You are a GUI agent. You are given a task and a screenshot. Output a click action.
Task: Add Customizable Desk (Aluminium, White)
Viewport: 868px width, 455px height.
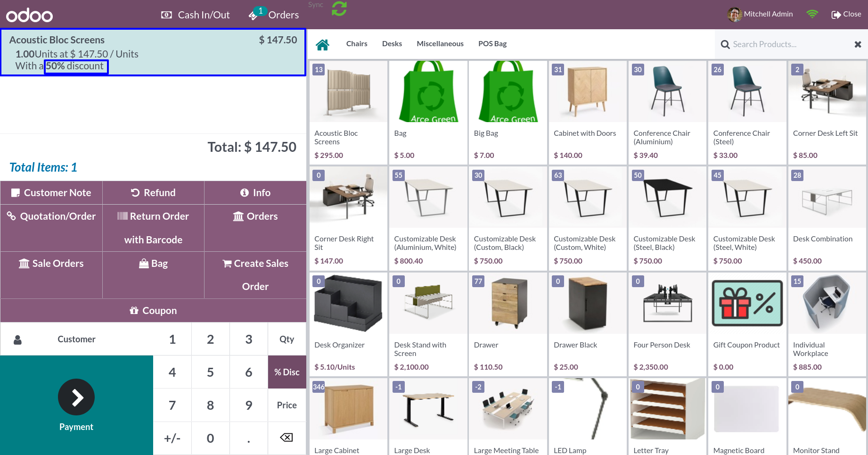[428, 218]
